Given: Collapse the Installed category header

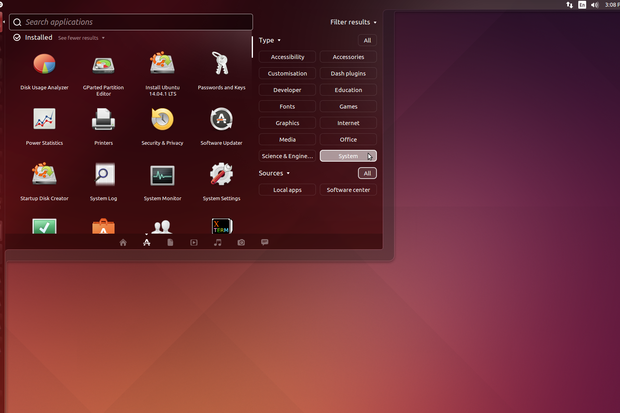Looking at the screenshot, I should 33,38.
